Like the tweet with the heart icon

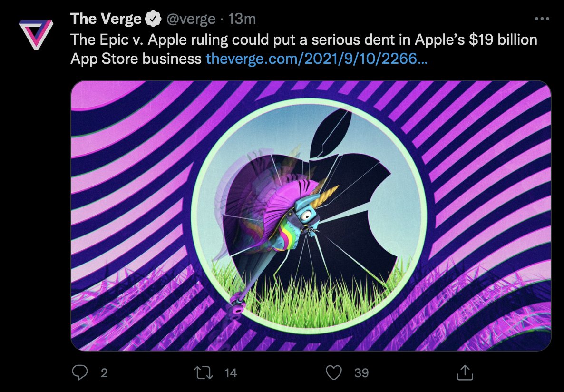click(334, 372)
